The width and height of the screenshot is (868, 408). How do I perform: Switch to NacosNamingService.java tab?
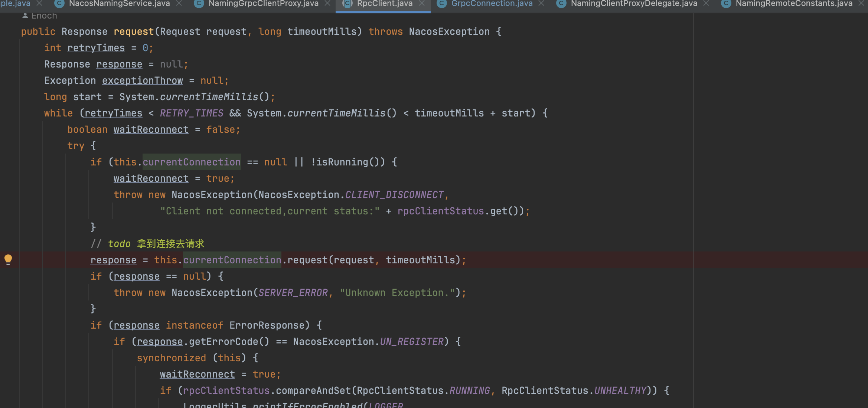[x=119, y=4]
